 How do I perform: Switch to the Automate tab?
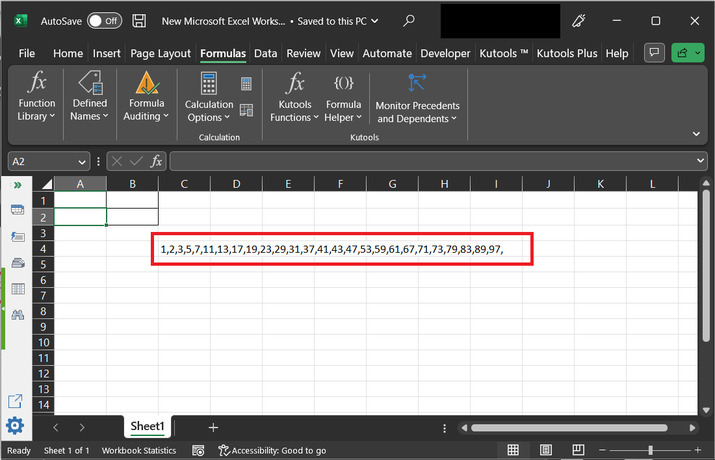point(387,53)
